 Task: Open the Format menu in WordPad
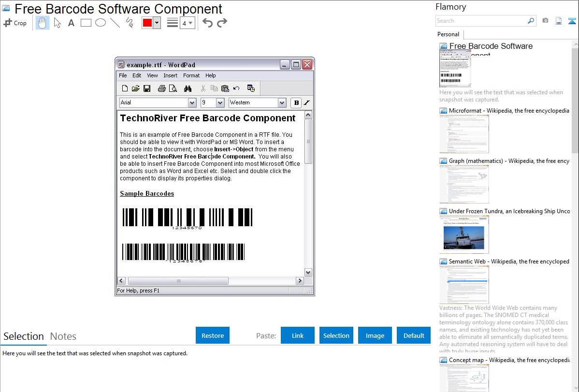191,75
